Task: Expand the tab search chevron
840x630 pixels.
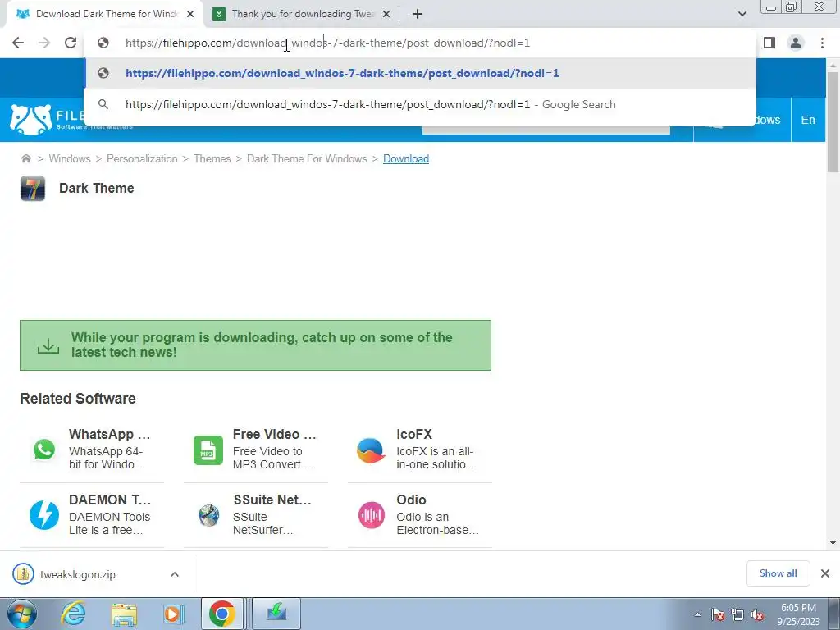Action: coord(742,14)
